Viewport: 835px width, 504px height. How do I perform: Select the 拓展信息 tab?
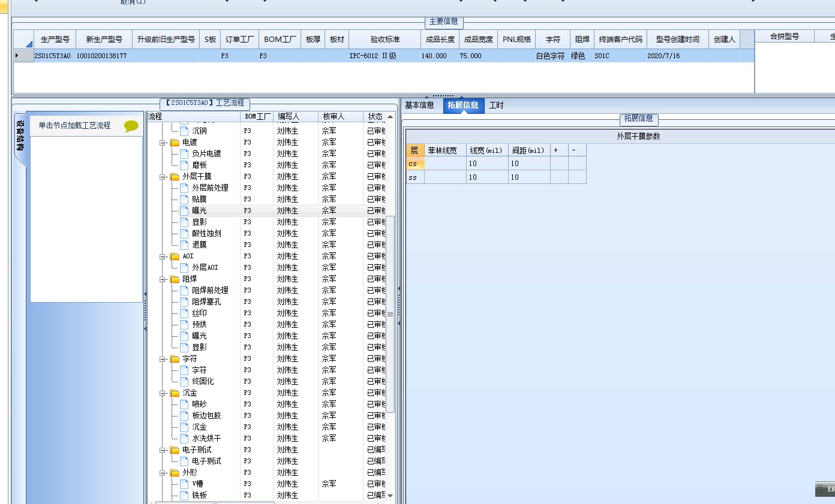click(463, 105)
